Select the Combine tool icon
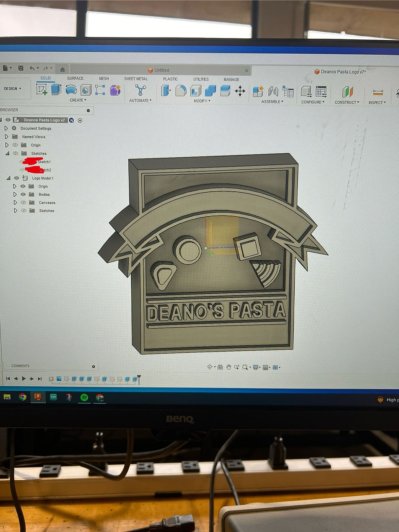This screenshot has height=532, width=399. click(210, 91)
